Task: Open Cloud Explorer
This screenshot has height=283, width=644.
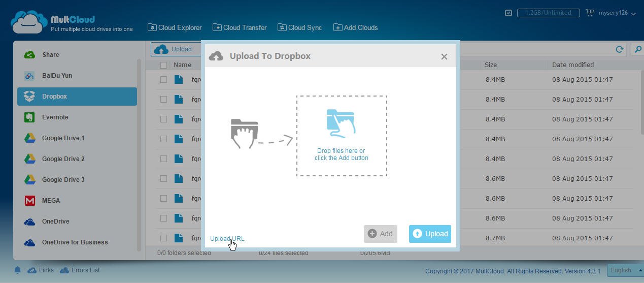Action: point(175,27)
